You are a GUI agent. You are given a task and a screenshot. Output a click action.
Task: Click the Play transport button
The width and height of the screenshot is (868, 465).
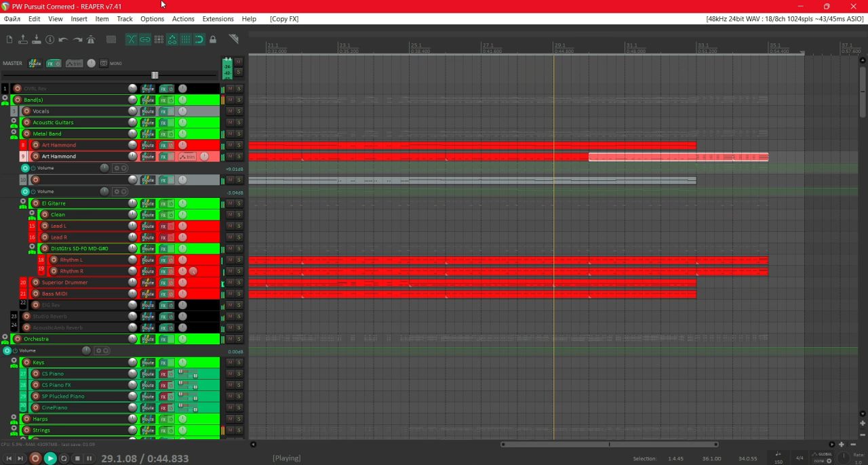50,458
